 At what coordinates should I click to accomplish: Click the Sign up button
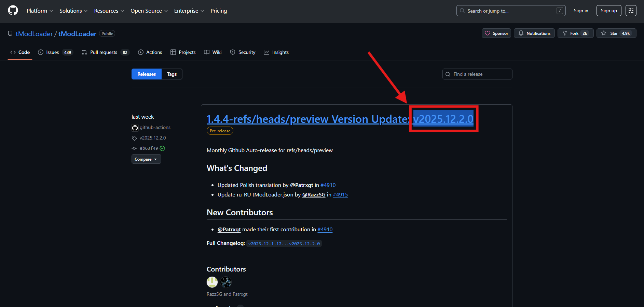(609, 11)
